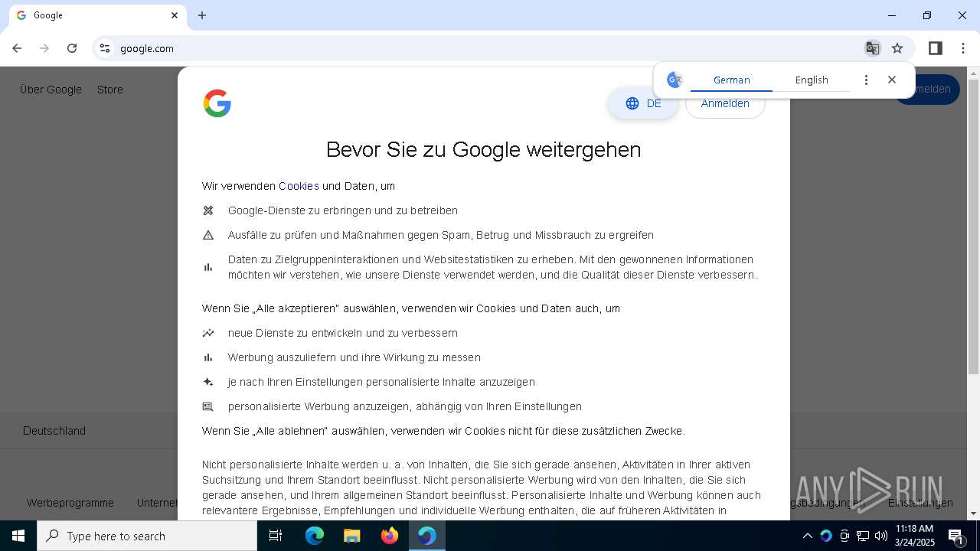This screenshot has height=551, width=980.
Task: Click 'Deutschland' footer text
Action: (54, 431)
